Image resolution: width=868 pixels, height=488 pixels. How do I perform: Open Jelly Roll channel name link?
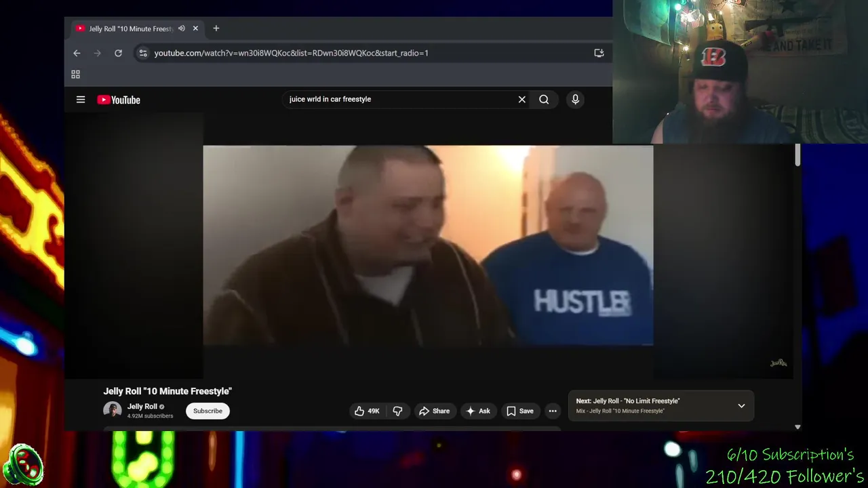142,407
